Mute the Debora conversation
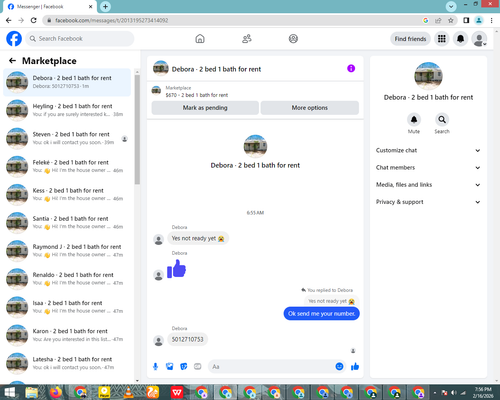The height and width of the screenshot is (400, 500). (x=414, y=119)
